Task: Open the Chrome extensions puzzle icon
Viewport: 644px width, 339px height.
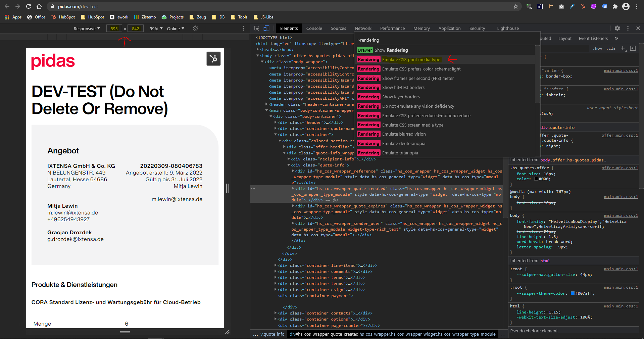Action: tap(615, 6)
